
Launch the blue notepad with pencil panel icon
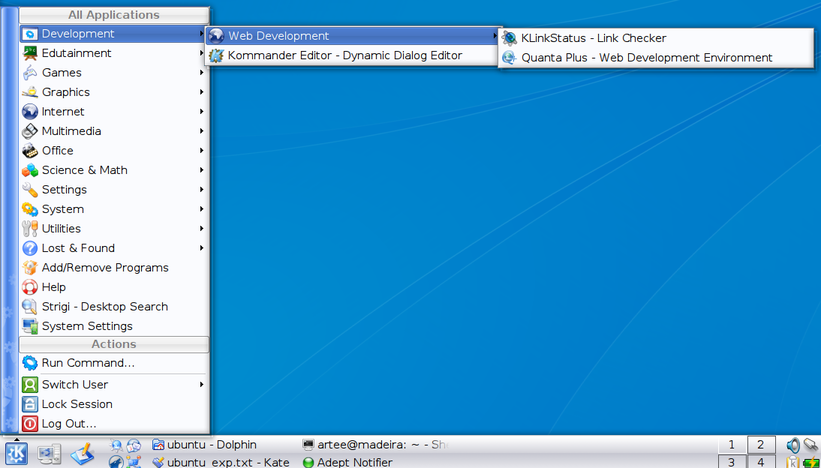point(82,454)
